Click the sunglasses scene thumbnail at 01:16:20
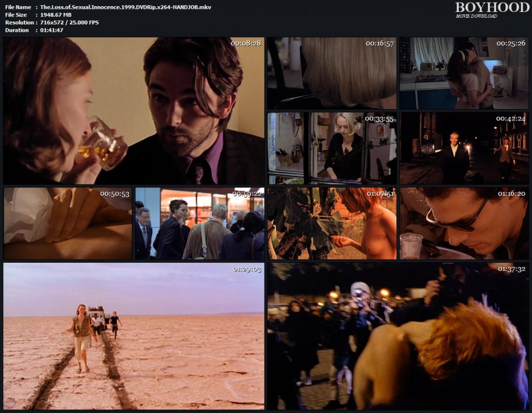 pos(464,223)
